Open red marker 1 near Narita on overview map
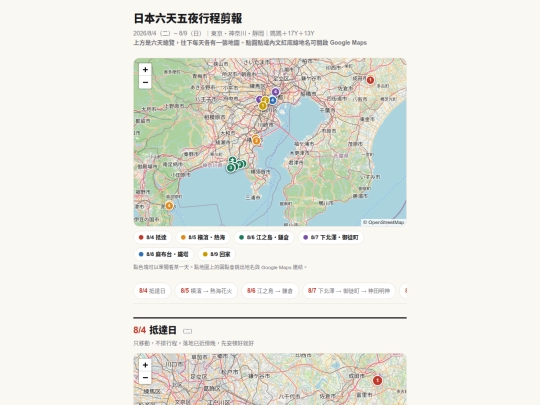Viewport: 540px width, 405px height. (370, 80)
